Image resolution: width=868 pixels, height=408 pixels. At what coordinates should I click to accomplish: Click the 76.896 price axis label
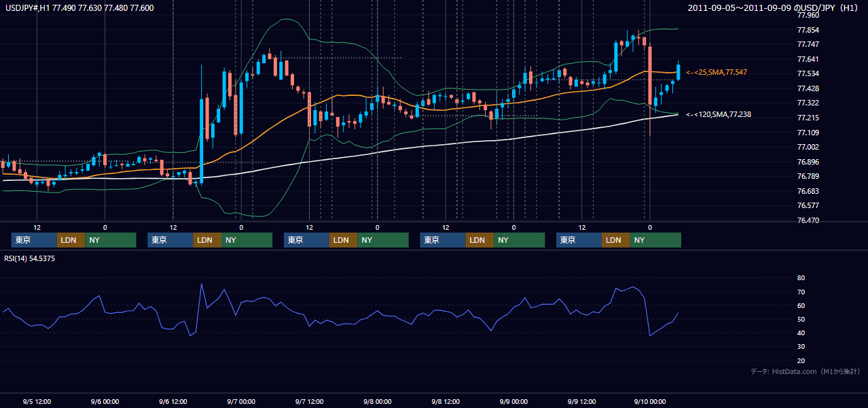(807, 162)
